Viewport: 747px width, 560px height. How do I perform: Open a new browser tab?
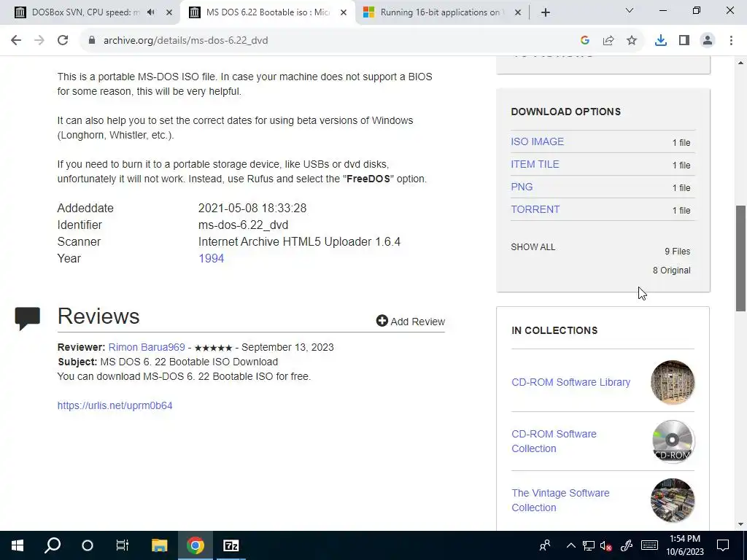546,12
